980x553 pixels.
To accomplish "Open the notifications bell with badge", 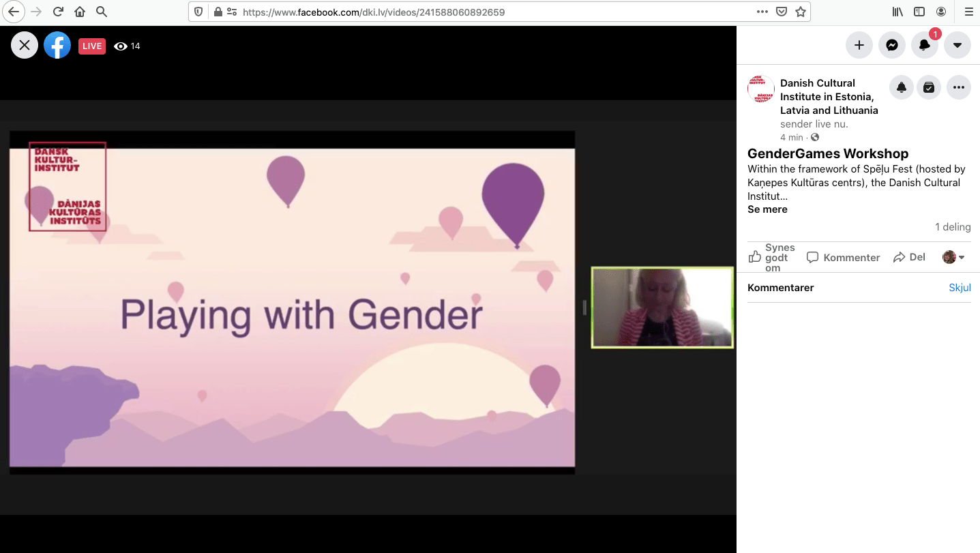I will [x=924, y=45].
